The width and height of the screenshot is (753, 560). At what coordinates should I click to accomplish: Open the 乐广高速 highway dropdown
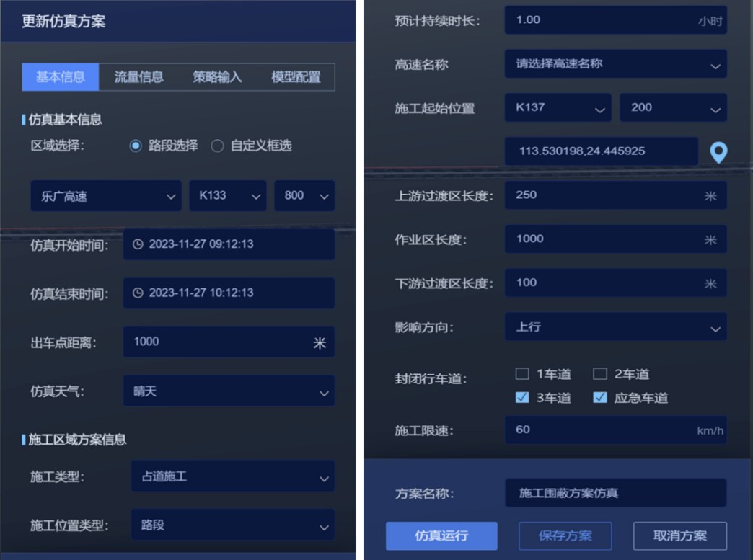tap(106, 196)
